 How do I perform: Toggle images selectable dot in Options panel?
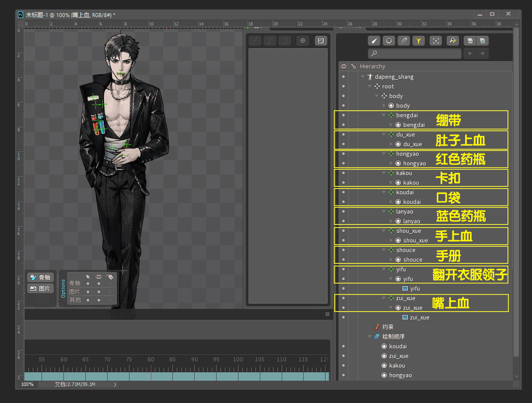click(x=88, y=291)
